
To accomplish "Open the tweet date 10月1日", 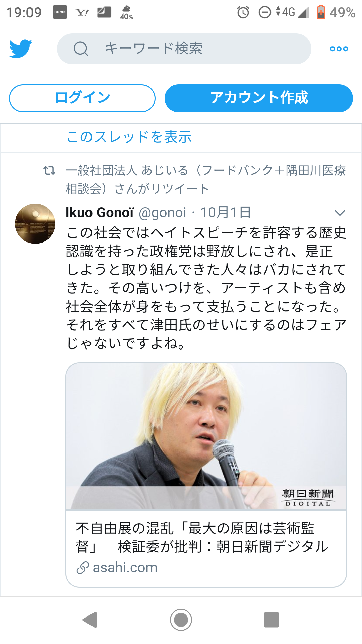I will pos(226,213).
